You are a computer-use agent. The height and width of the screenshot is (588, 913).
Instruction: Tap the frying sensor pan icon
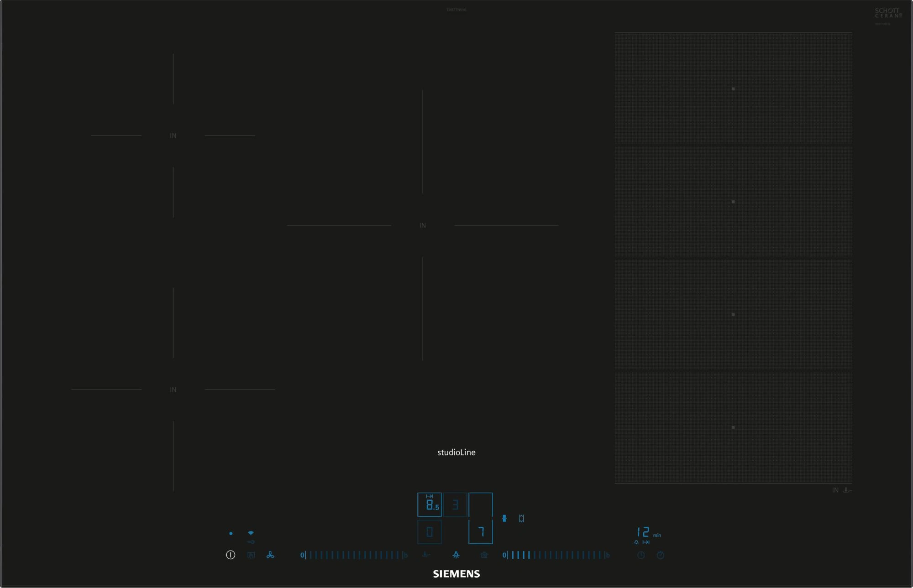(x=426, y=555)
